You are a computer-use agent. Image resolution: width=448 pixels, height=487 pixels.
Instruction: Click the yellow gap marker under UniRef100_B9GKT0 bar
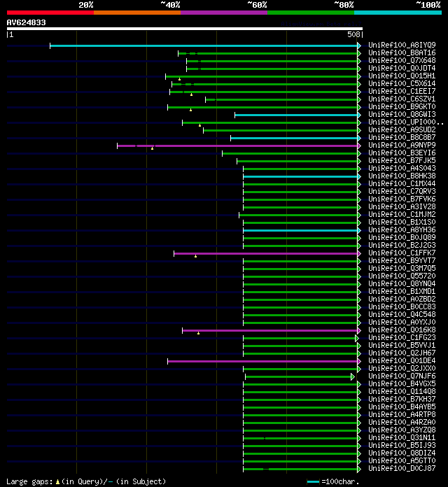[x=191, y=110]
